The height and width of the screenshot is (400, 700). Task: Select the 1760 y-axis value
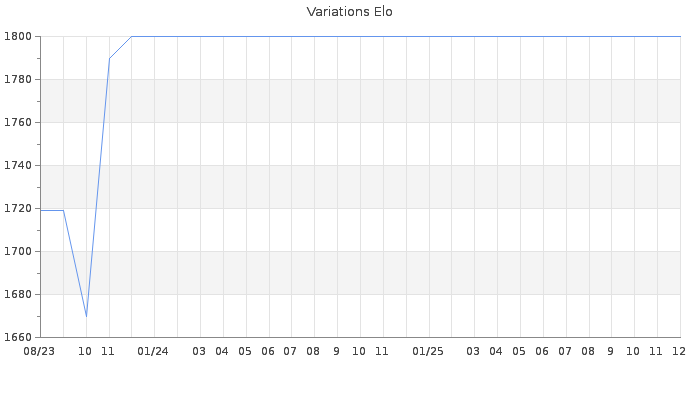[x=18, y=122]
